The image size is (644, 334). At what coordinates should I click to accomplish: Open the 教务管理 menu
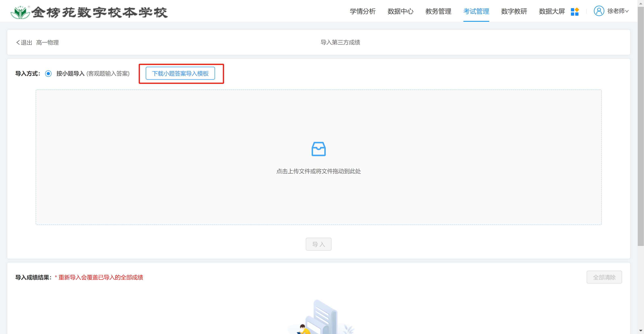pyautogui.click(x=438, y=11)
